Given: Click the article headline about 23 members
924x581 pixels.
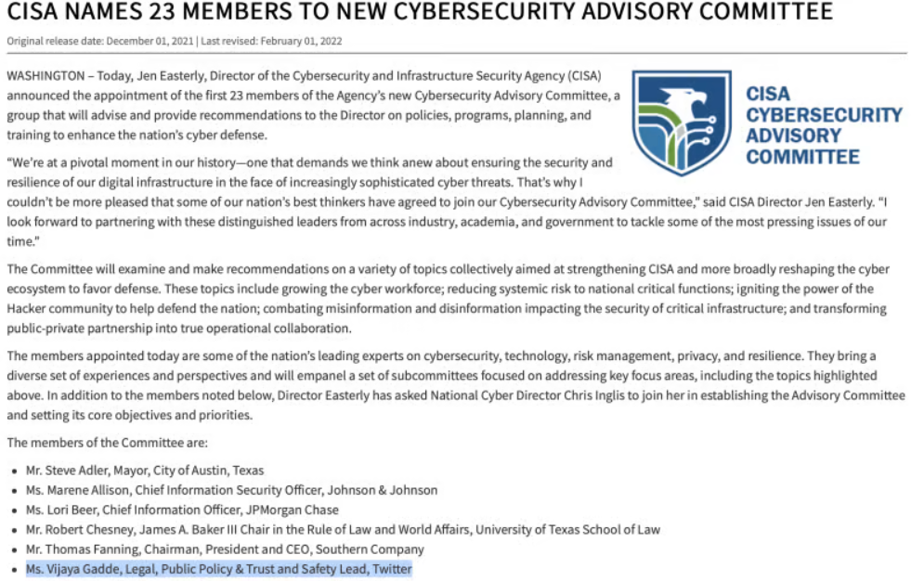Looking at the screenshot, I should (420, 13).
